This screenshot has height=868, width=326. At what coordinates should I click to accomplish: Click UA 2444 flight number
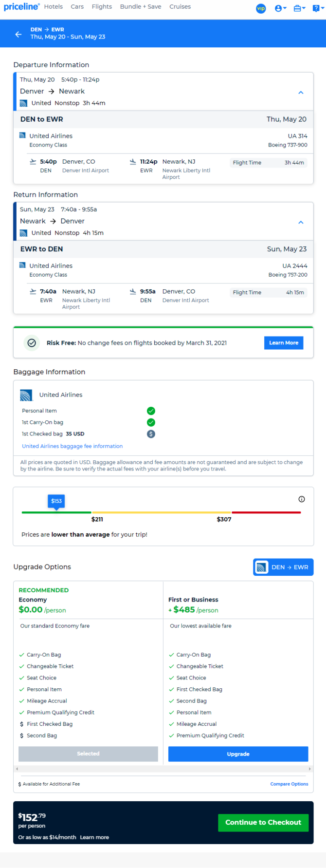pyautogui.click(x=295, y=266)
